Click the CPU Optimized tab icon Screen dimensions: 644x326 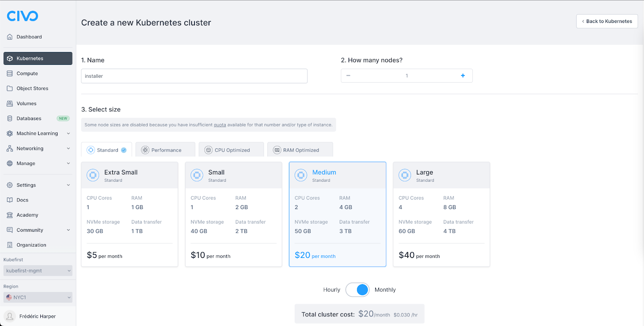[x=208, y=150]
